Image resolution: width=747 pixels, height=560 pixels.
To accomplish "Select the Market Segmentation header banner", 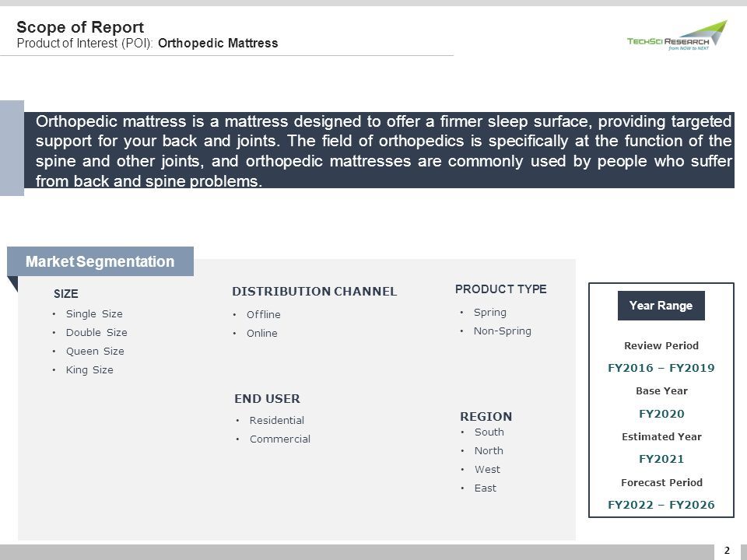I will 100,261.
